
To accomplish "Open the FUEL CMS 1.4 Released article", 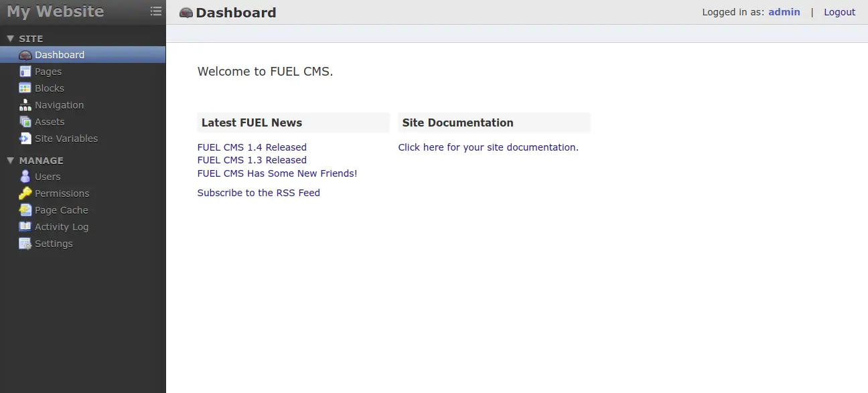I will point(252,147).
